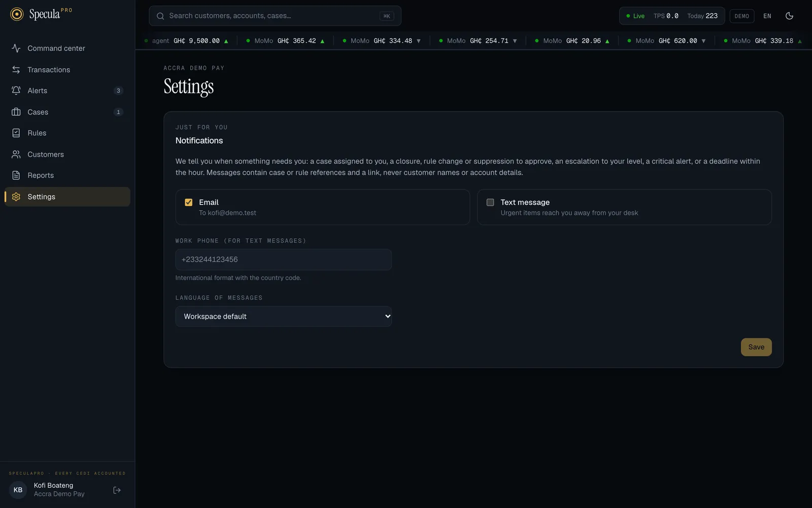Viewport: 812px width, 508px height.
Task: Click the 'To kofi@demo.test' email text
Action: click(227, 213)
